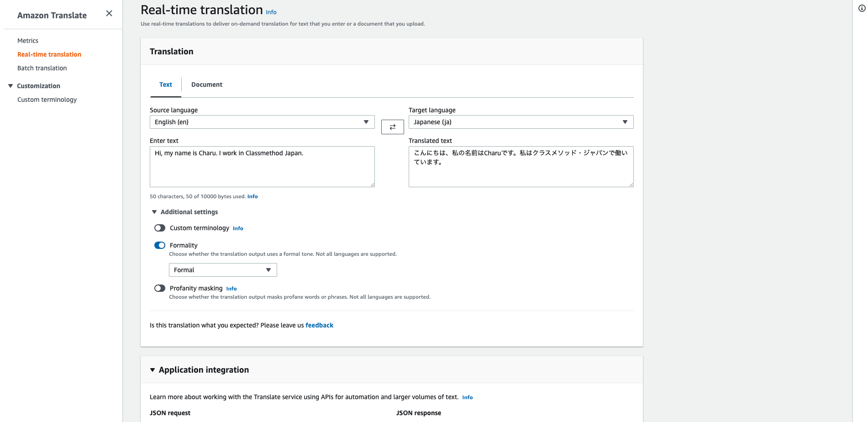Viewport: 868px width, 422px height.
Task: Close the Amazon Translate sidebar with X
Action: [109, 13]
